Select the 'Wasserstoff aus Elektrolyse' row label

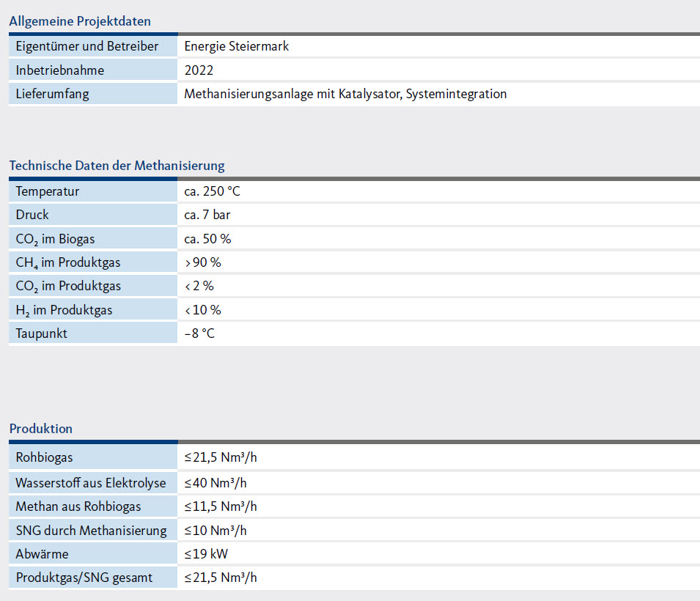click(x=91, y=483)
